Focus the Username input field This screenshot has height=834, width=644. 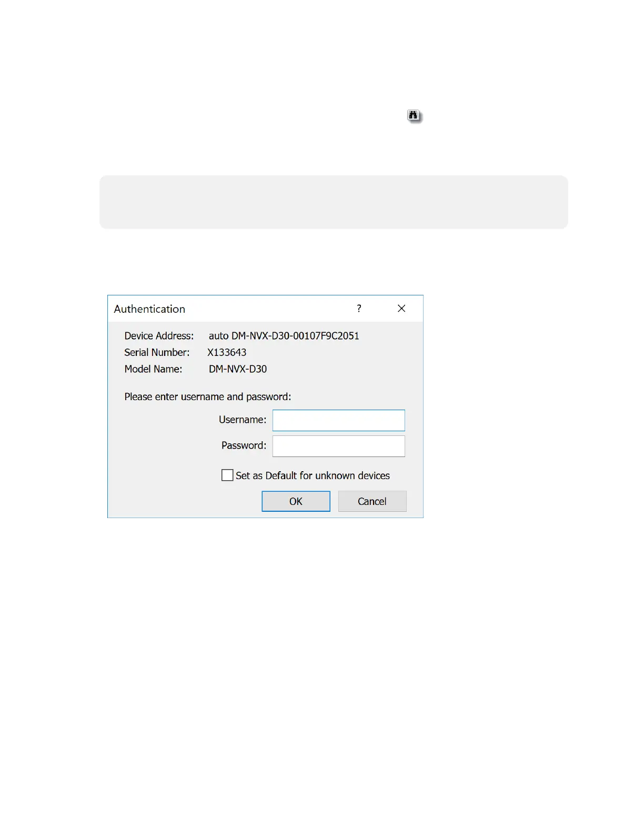pos(339,420)
